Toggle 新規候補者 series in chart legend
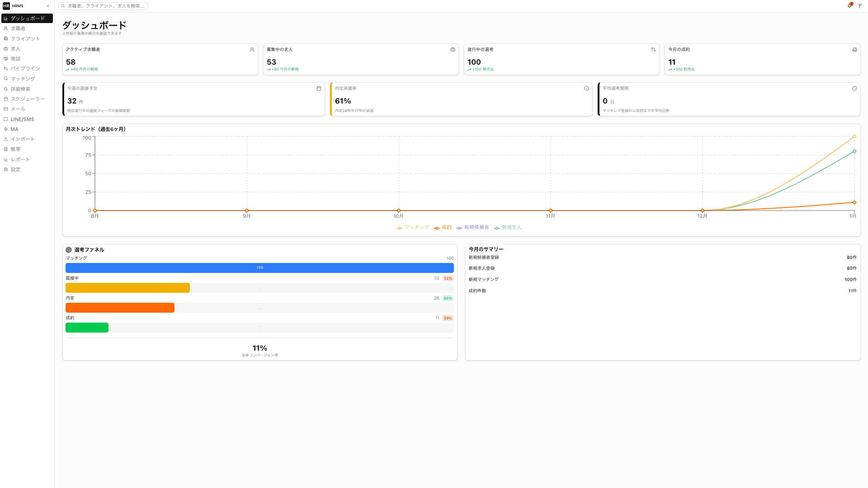868x488 pixels. (x=473, y=227)
